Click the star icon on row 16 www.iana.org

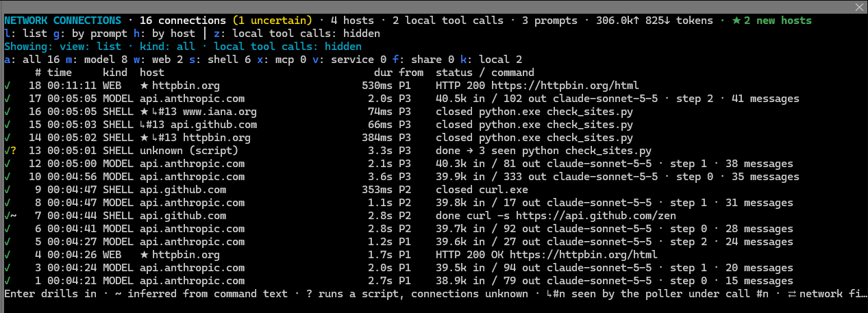(144, 112)
